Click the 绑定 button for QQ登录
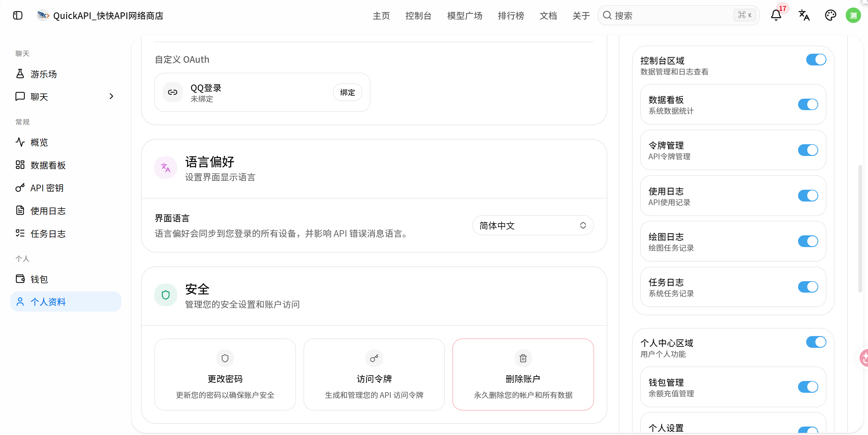 coord(348,92)
